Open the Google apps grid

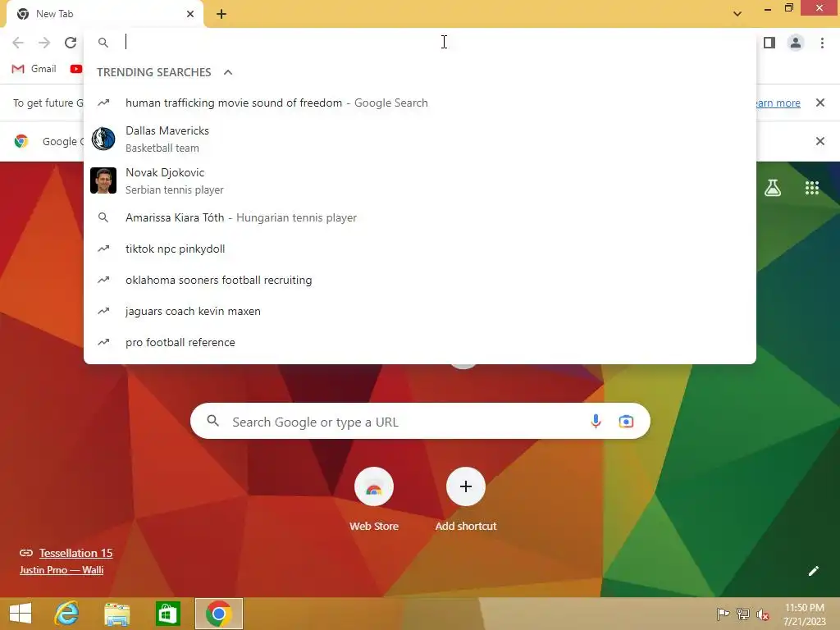click(x=811, y=188)
